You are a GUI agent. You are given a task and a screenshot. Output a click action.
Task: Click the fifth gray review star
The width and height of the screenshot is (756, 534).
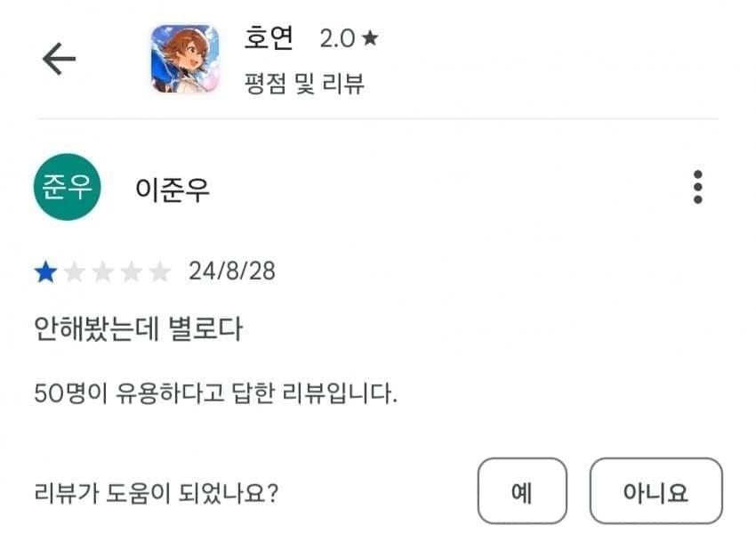coord(160,271)
